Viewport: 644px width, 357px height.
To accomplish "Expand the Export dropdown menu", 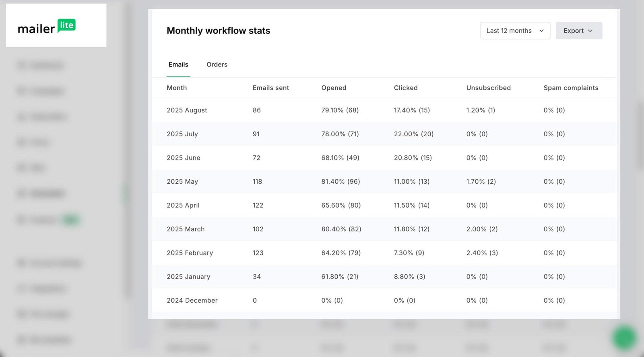I will click(x=578, y=31).
